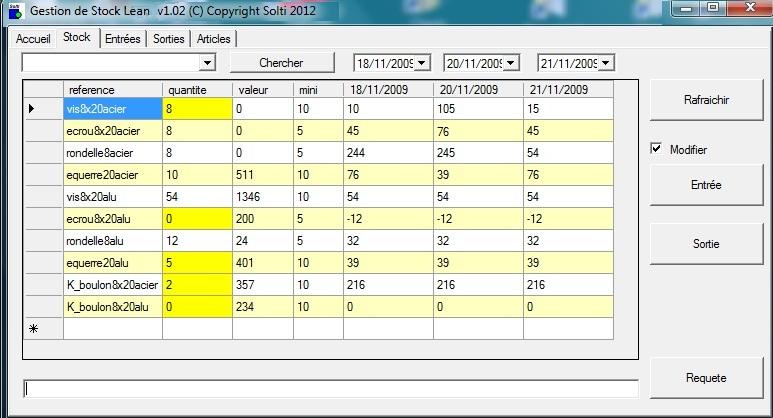Screen dimensions: 773x418
Task: Click valeur 401 in equerre20alu row
Action: [263, 263]
